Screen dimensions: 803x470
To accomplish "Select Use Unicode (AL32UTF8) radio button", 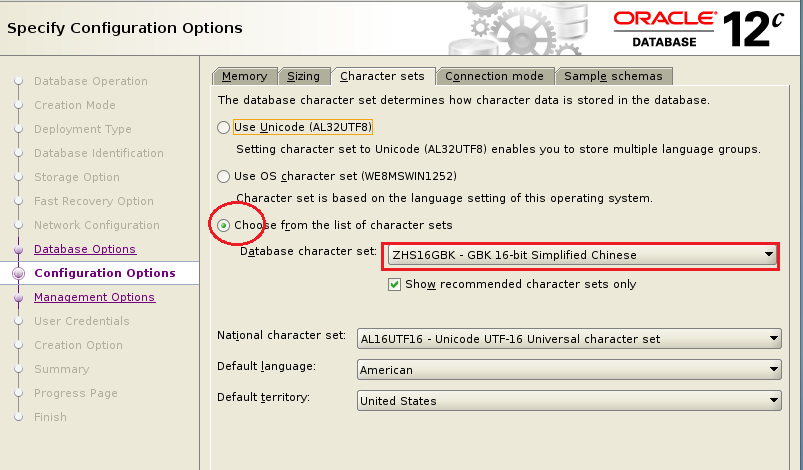I will (x=223, y=127).
